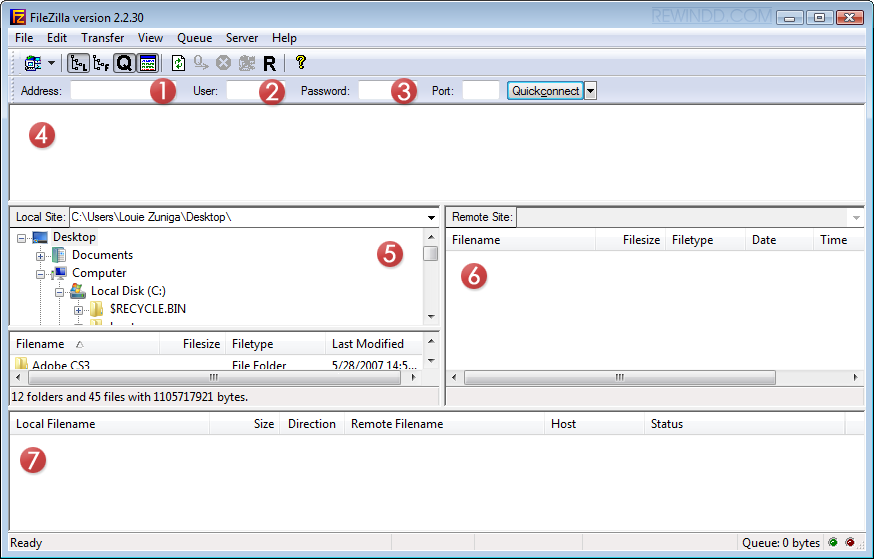Expand the Documents tree node

coord(40,256)
